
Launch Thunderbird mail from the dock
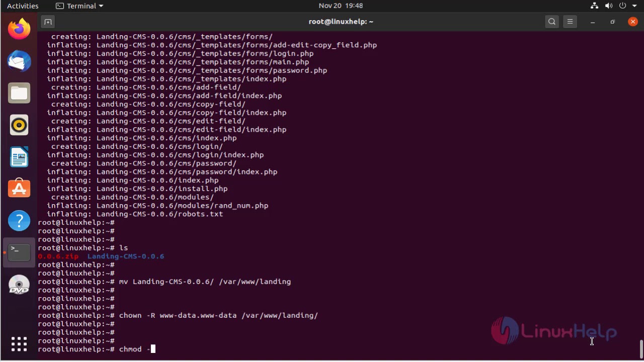(x=19, y=61)
